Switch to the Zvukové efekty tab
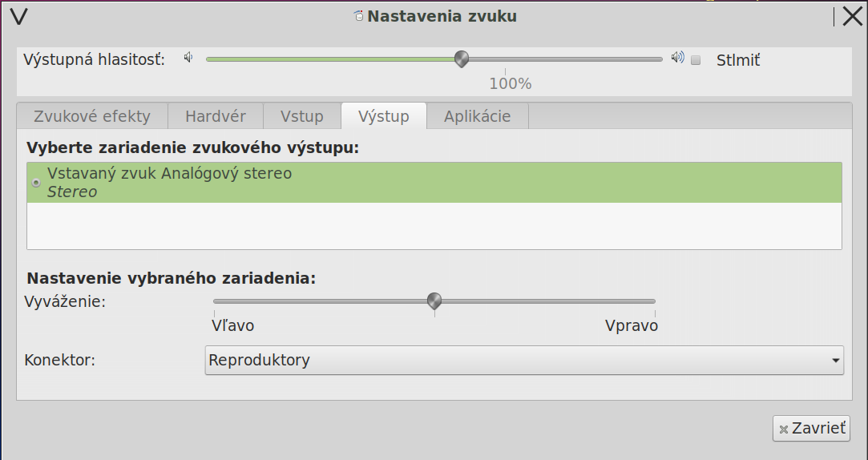The height and width of the screenshot is (460, 868). point(92,116)
